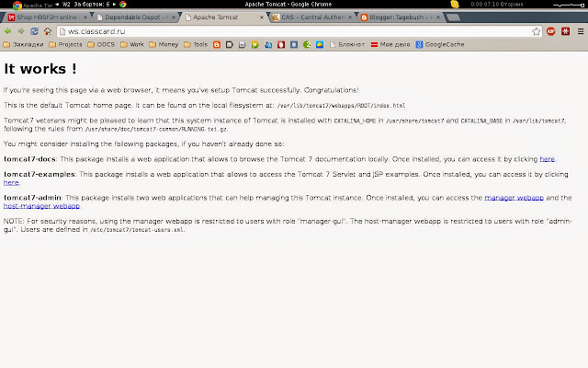Click the За бортом: 6 panel text

click(92, 4)
